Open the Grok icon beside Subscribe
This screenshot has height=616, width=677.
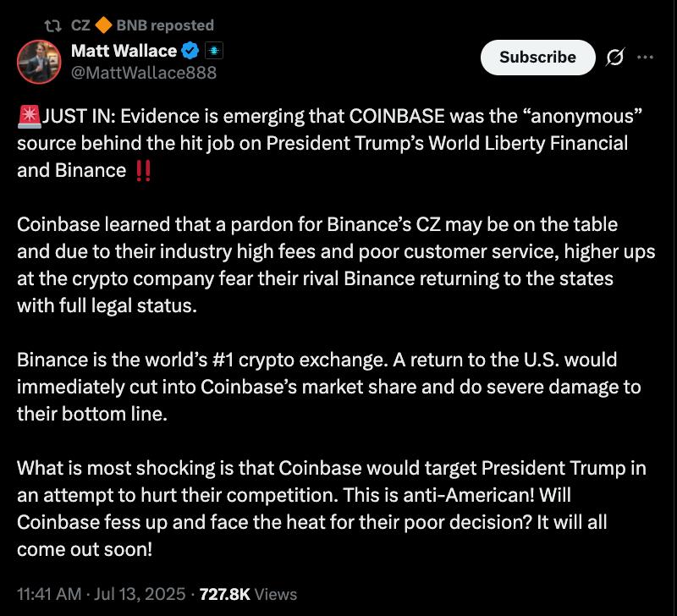click(x=615, y=58)
